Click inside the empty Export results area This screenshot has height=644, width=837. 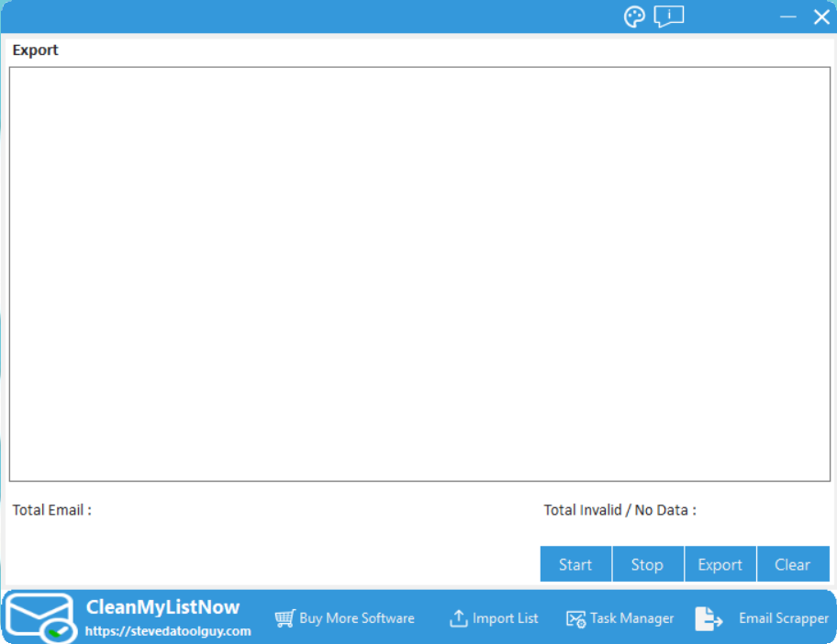pos(419,273)
